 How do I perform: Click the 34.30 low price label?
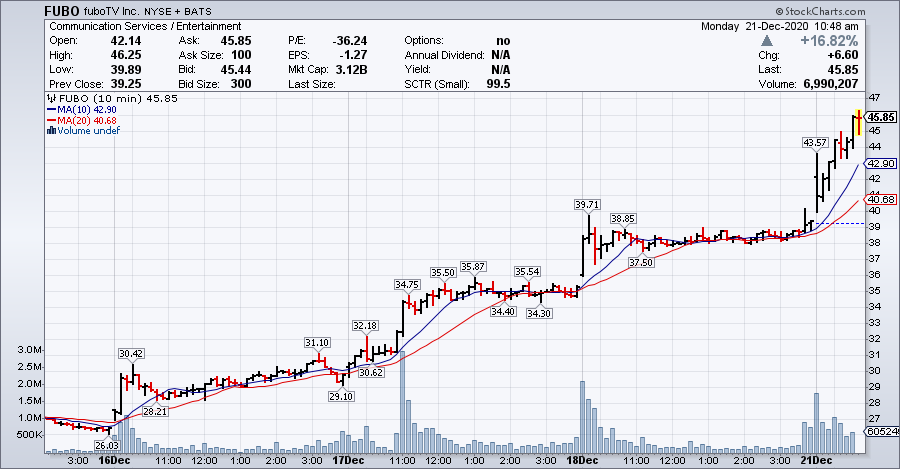(x=539, y=313)
